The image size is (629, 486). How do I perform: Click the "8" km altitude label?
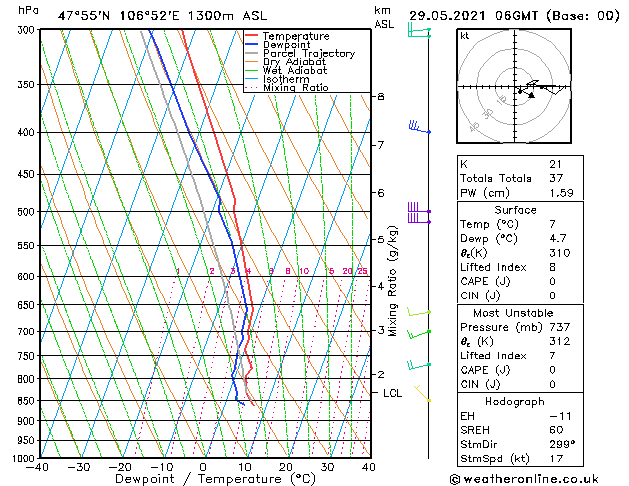coord(380,97)
